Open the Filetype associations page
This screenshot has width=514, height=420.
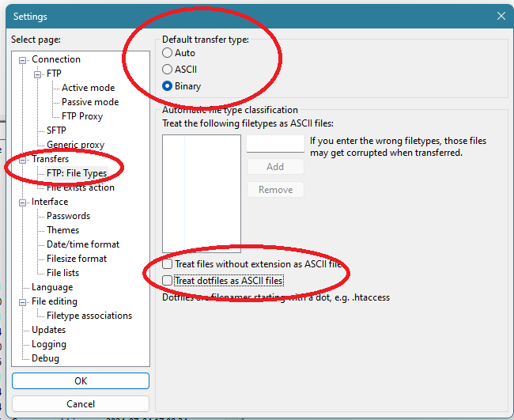(89, 316)
